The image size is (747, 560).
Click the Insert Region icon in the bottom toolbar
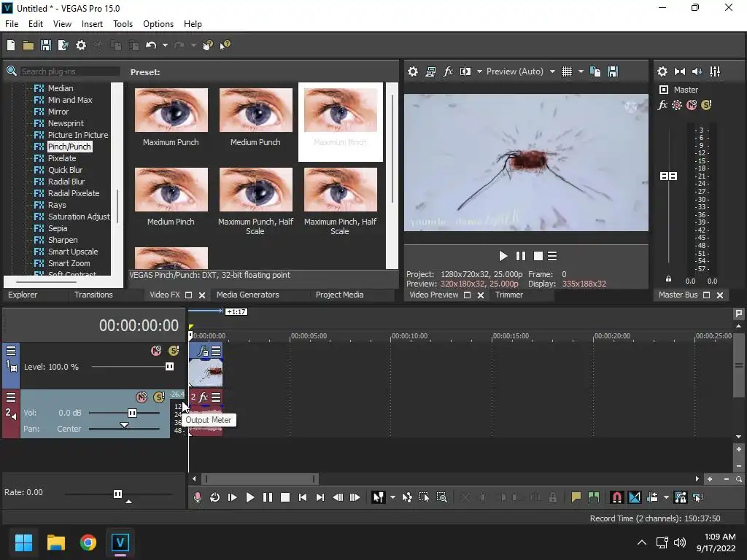pyautogui.click(x=594, y=497)
